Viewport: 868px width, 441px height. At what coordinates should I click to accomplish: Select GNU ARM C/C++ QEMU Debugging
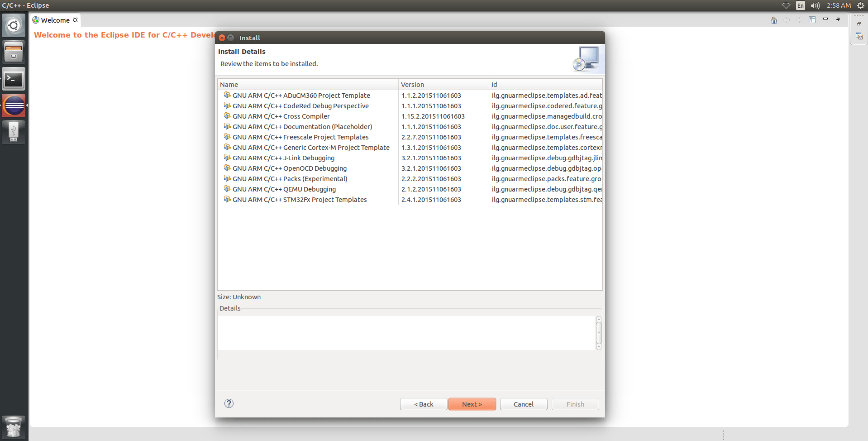pos(284,189)
